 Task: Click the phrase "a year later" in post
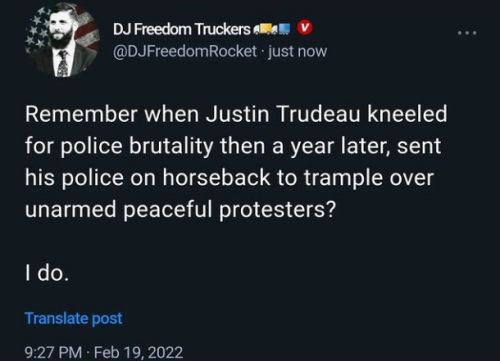(331, 146)
